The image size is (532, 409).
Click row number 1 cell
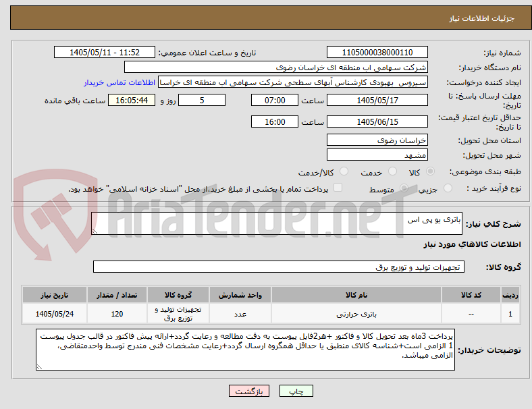click(x=510, y=314)
